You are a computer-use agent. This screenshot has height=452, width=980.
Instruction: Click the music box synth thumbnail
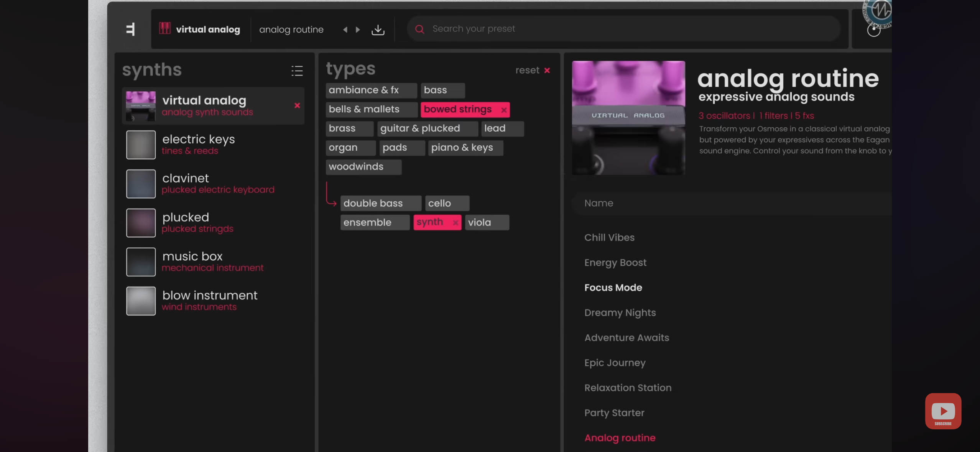pos(141,262)
